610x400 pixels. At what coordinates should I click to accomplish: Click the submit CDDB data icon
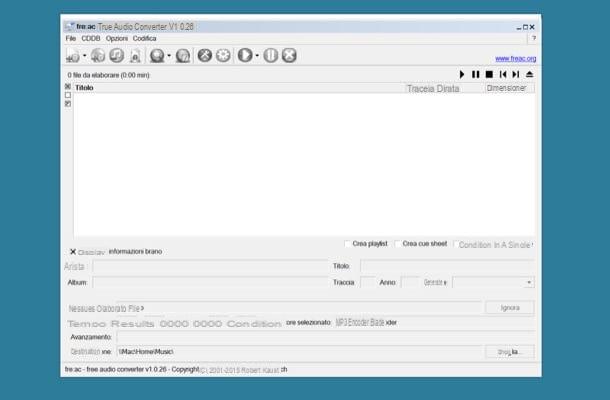coord(182,56)
